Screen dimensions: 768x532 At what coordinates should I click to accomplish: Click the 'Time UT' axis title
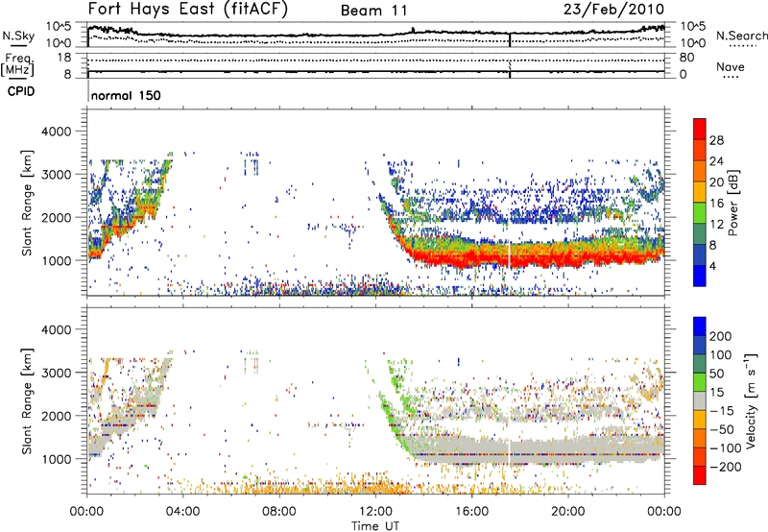pyautogui.click(x=375, y=525)
